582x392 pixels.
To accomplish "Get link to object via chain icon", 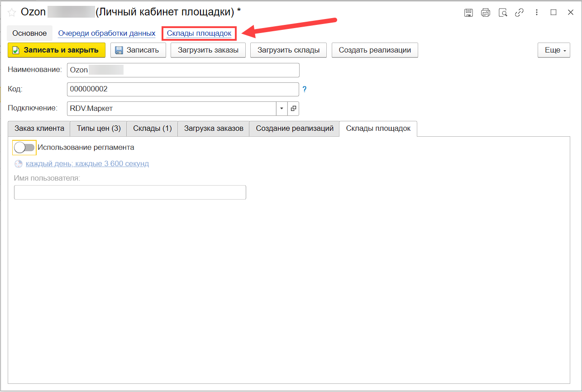I will 520,13.
